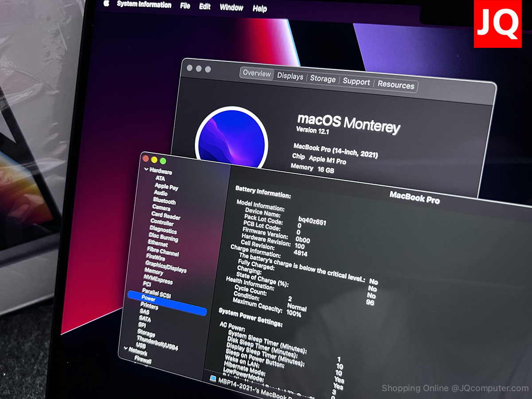
Task: Collapse the Hardware section in sidebar
Action: (x=146, y=169)
